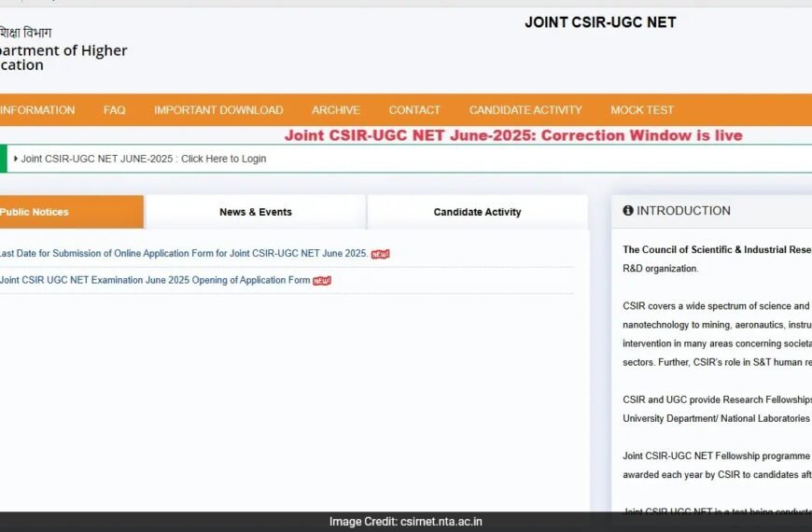Click the R&D organization text line

click(660, 268)
